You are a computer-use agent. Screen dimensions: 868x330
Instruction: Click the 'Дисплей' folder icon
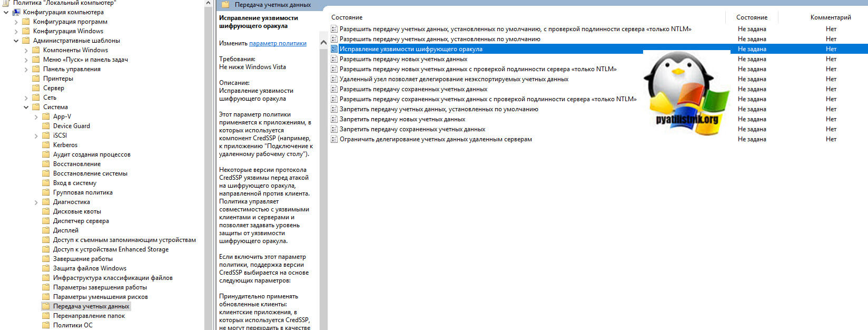point(46,230)
